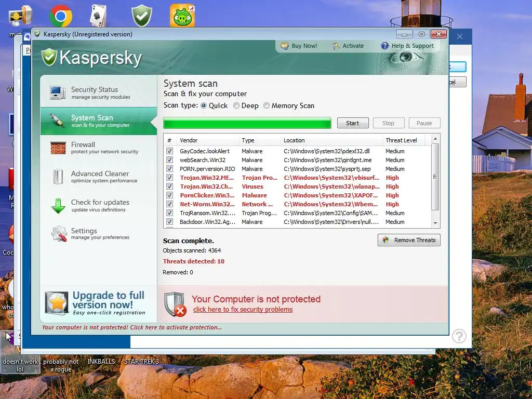
Task: Switch to the System Scan section
Action: [98, 121]
